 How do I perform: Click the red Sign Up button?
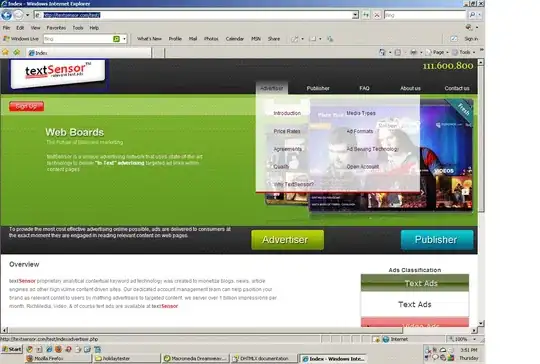point(27,106)
